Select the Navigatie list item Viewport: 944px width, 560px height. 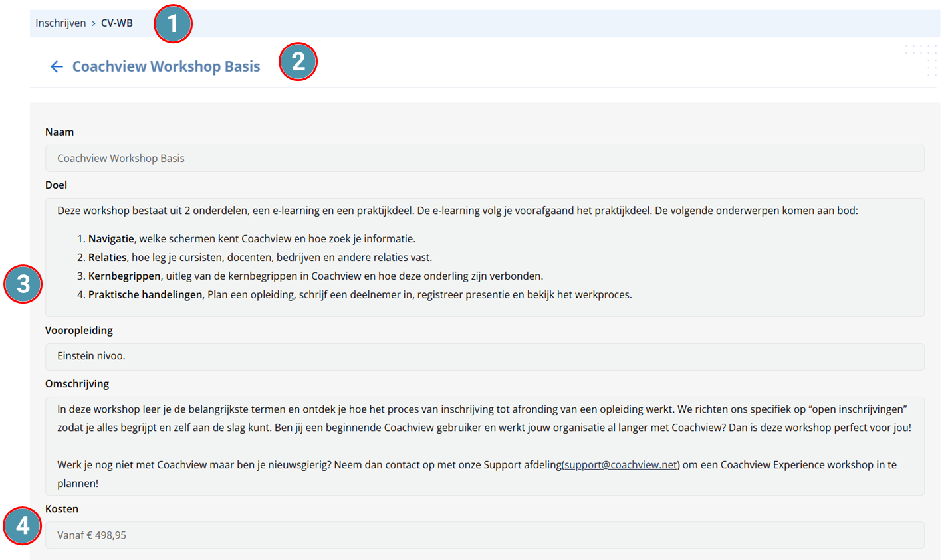[247, 239]
